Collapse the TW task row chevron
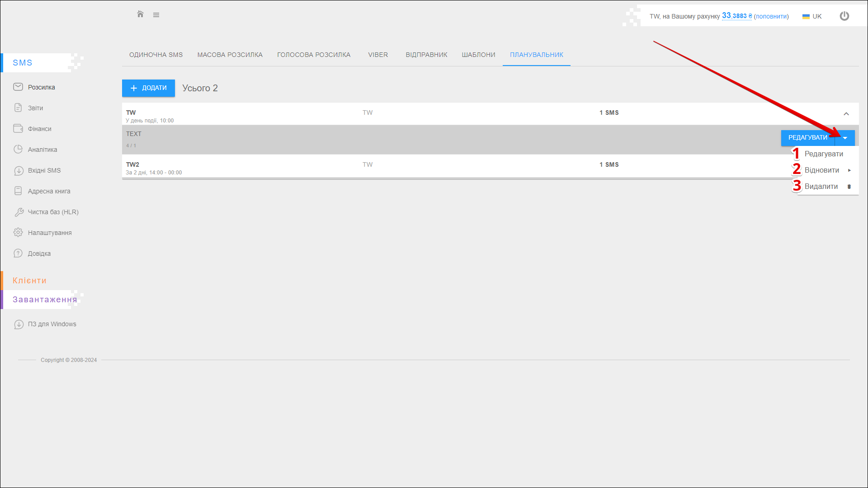Viewport: 868px width, 488px height. pyautogui.click(x=846, y=114)
